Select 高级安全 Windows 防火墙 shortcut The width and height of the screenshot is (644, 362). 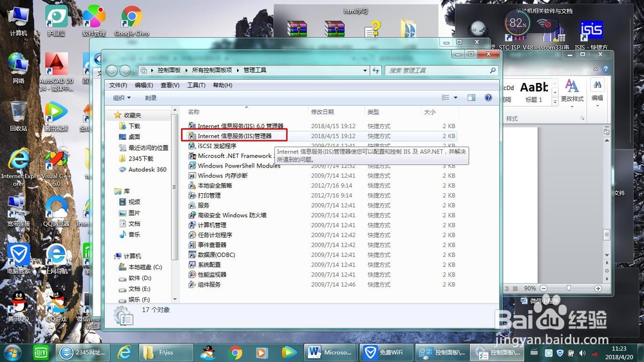coord(227,215)
